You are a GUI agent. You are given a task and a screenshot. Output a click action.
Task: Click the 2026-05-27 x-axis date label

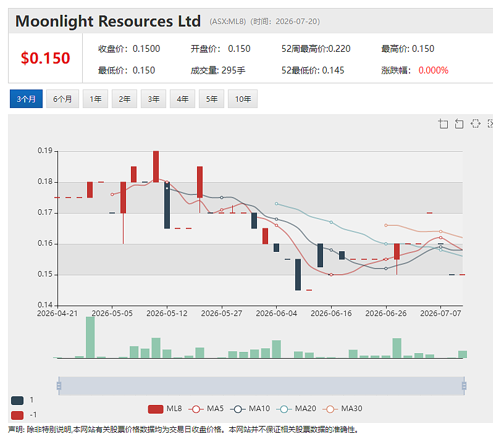click(222, 314)
